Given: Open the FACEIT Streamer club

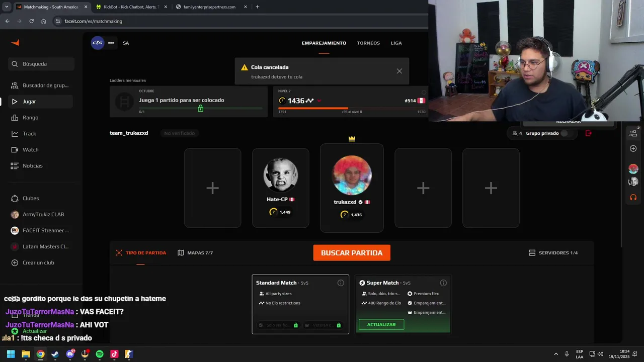Looking at the screenshot, I should (x=41, y=231).
